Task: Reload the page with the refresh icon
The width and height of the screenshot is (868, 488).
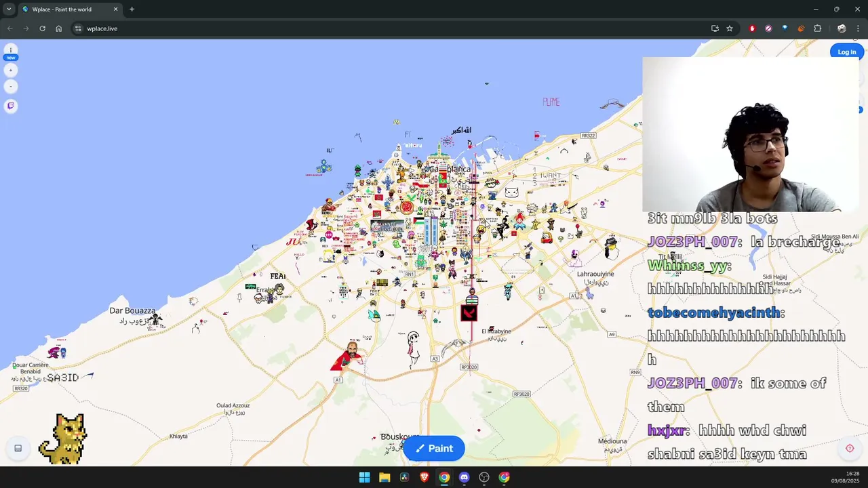Action: (x=42, y=28)
